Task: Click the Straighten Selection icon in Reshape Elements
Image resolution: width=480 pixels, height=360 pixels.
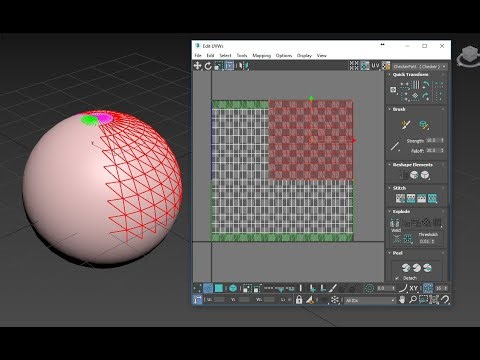Action: coord(404,175)
